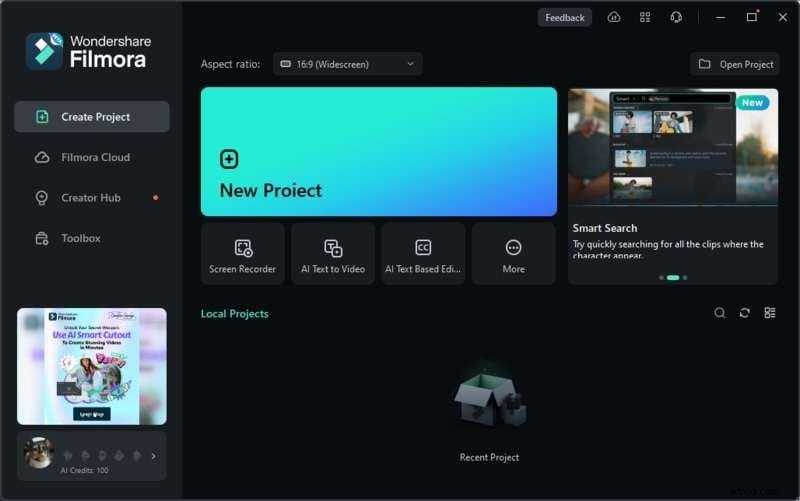Open the Aspect ratio dropdown

[347, 64]
